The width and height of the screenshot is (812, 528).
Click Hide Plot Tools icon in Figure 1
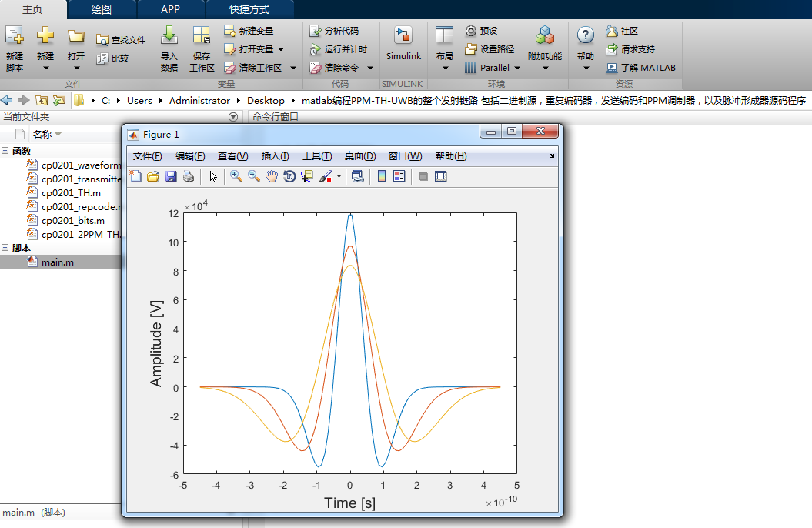(423, 176)
